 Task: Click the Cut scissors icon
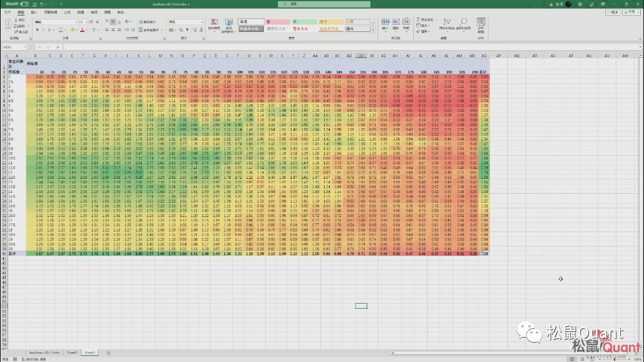point(16,20)
